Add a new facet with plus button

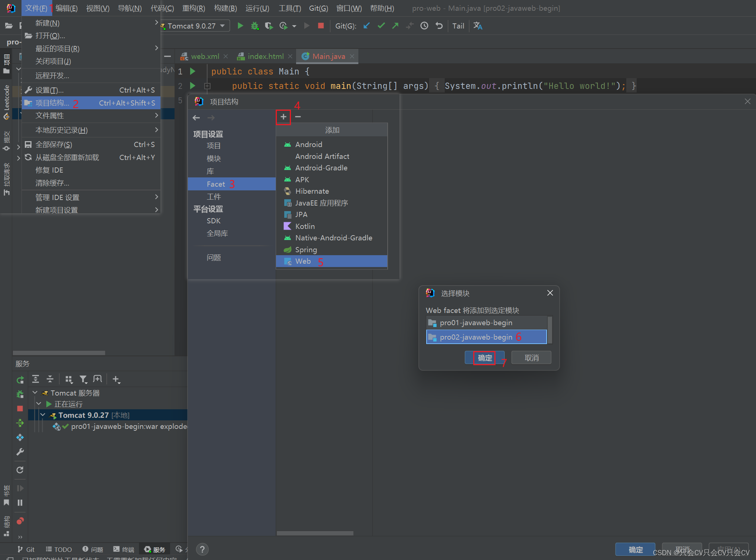(283, 117)
